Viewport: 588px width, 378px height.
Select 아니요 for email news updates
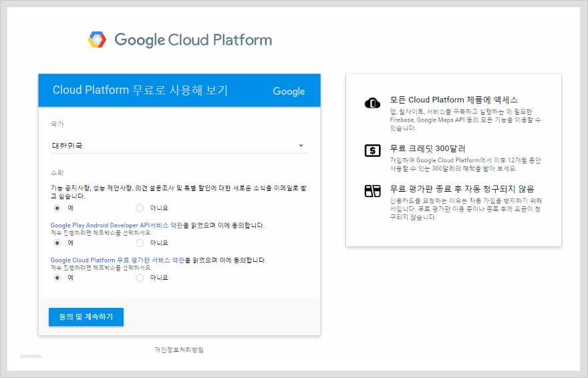140,208
